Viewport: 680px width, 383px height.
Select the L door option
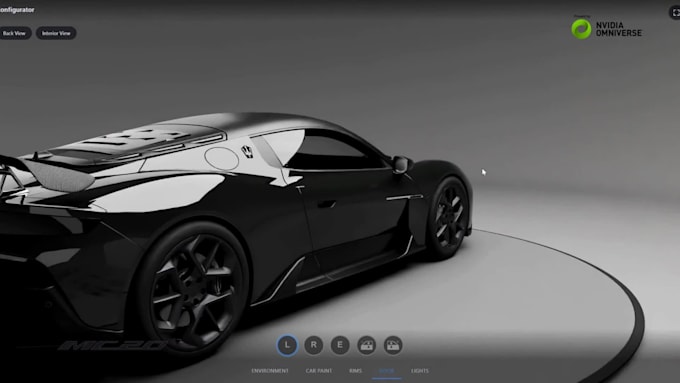click(287, 345)
